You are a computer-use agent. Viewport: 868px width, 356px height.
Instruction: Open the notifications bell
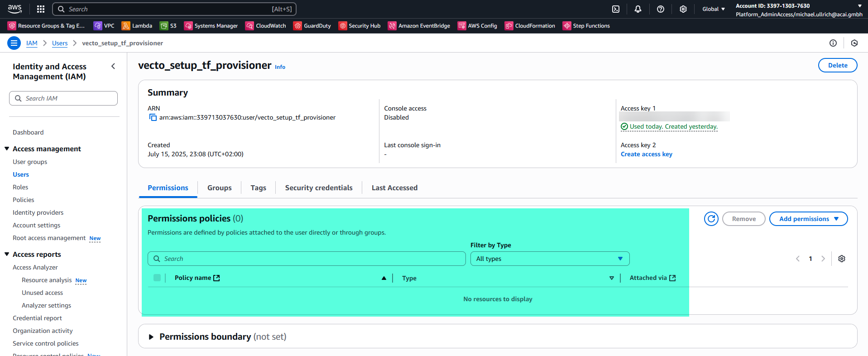click(x=638, y=9)
